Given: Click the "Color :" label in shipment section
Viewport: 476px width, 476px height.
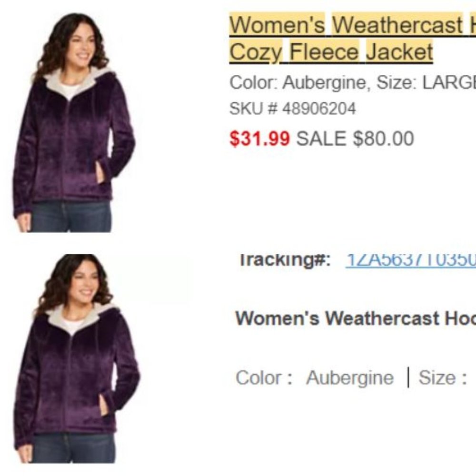Looking at the screenshot, I should click(x=264, y=377).
